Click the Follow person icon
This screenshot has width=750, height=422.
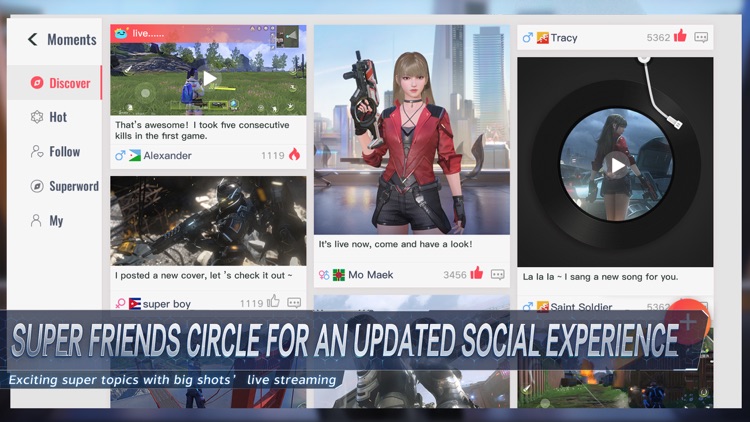tap(37, 152)
